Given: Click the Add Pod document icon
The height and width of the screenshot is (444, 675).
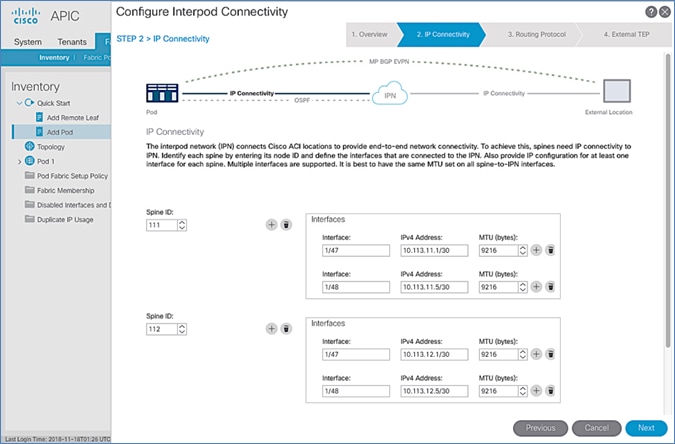Looking at the screenshot, I should 39,132.
